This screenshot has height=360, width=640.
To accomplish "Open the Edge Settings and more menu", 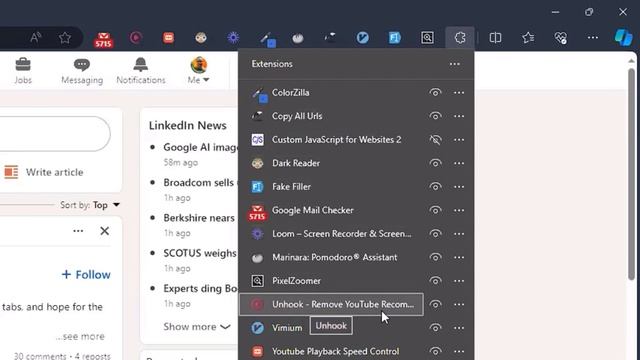I will [x=593, y=38].
